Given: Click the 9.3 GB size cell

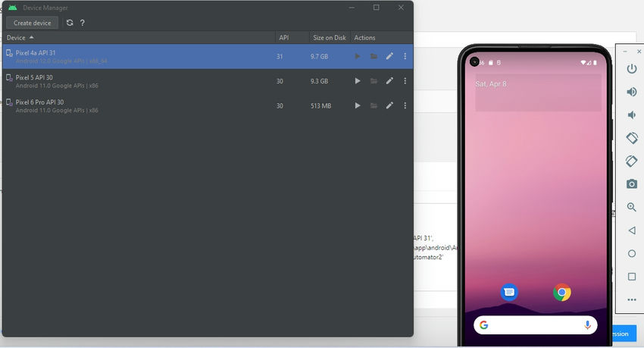Looking at the screenshot, I should pos(319,81).
